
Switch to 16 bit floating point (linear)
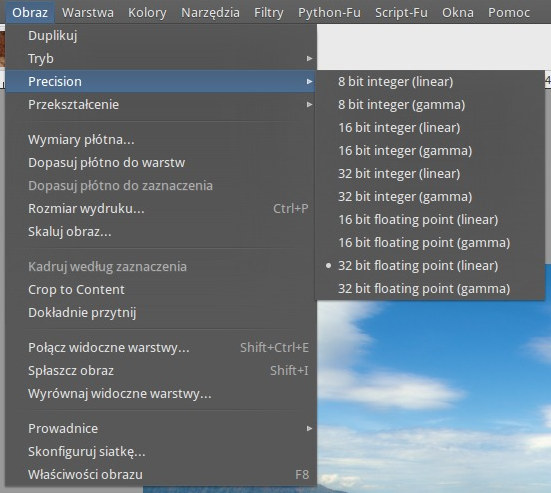click(x=430, y=220)
